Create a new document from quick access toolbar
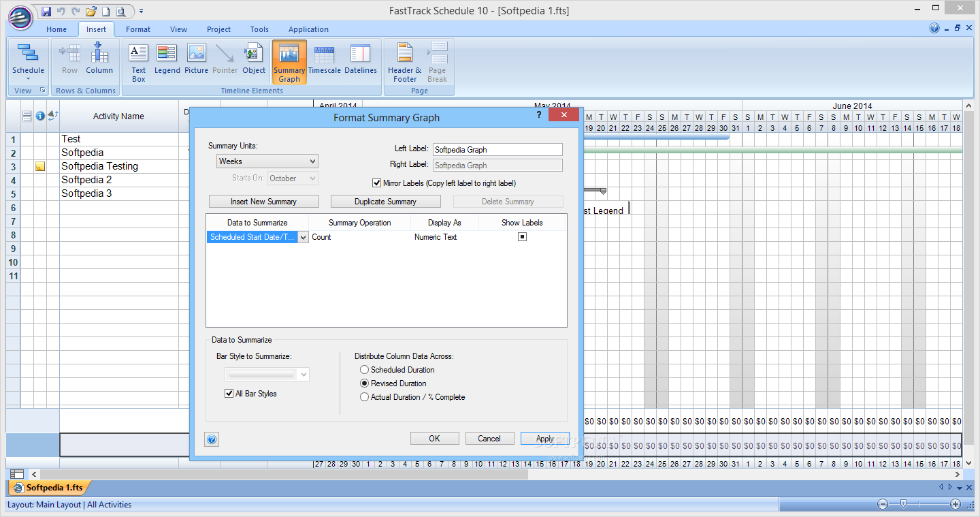 pos(105,12)
